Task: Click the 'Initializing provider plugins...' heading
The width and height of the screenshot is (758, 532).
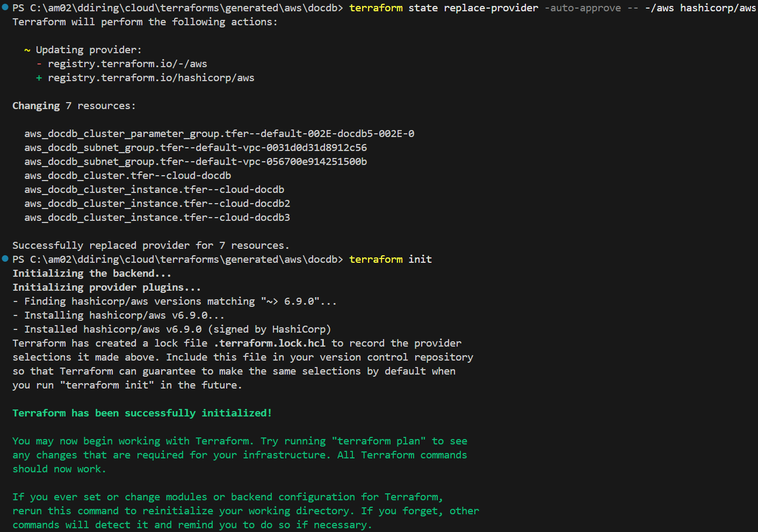Action: point(107,287)
